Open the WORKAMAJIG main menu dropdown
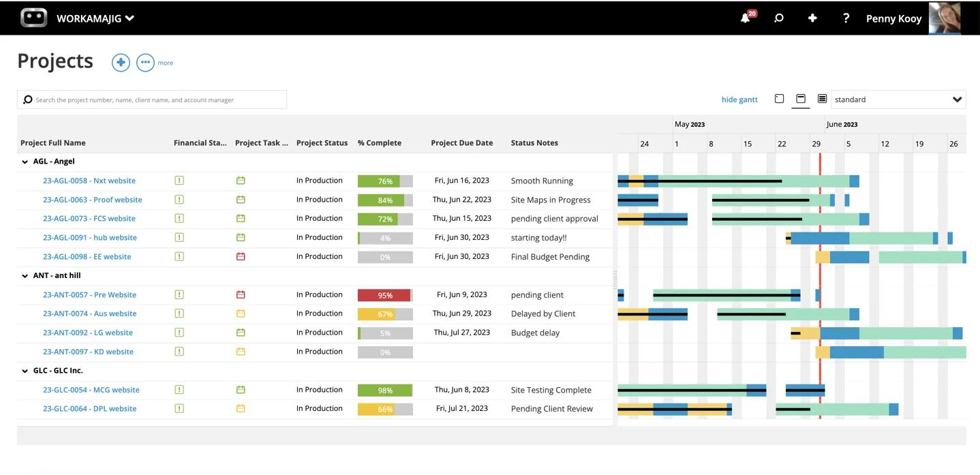Viewport: 980px width, 475px height. 95,18
